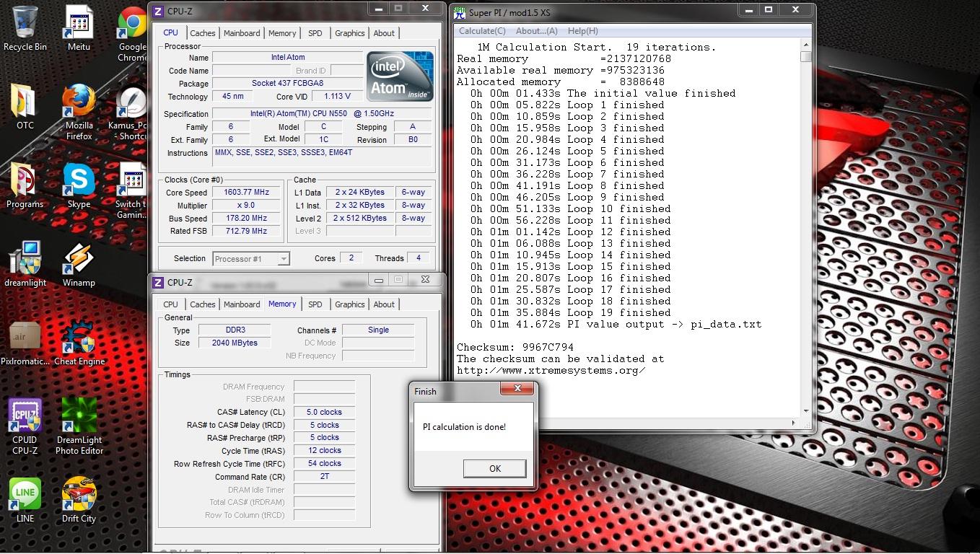Viewport: 980px width, 554px height.
Task: Click the Command Rate value 2T
Action: 324,476
